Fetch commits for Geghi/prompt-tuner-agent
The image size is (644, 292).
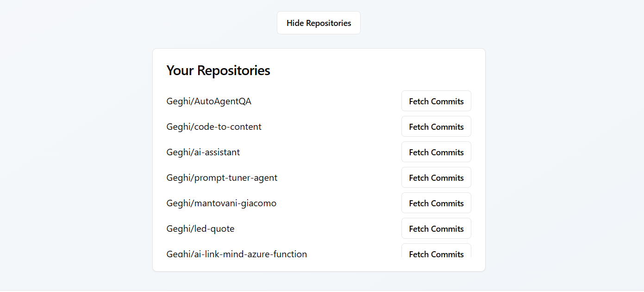[436, 178]
